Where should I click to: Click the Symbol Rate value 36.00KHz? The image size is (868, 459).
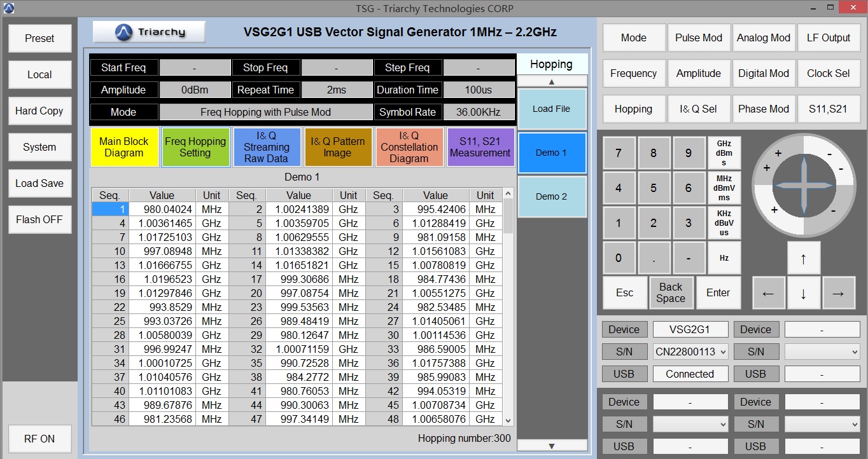click(479, 112)
